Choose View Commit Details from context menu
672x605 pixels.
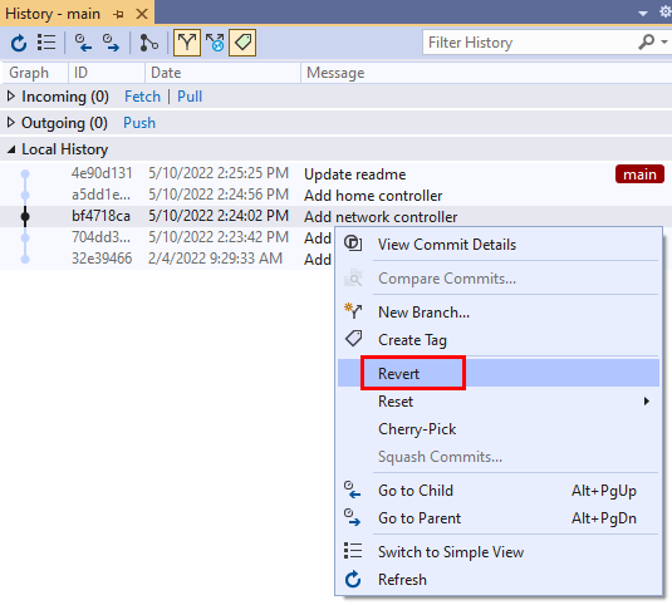point(498,245)
